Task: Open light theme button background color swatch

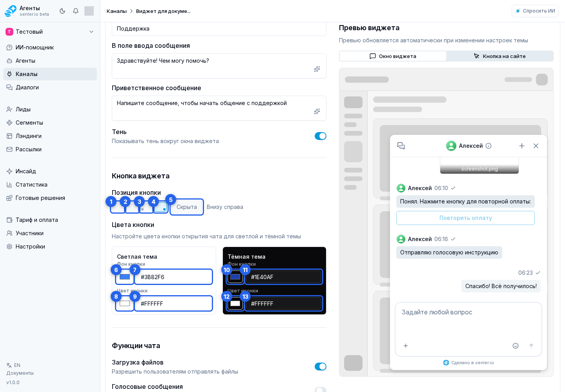Action: click(125, 277)
